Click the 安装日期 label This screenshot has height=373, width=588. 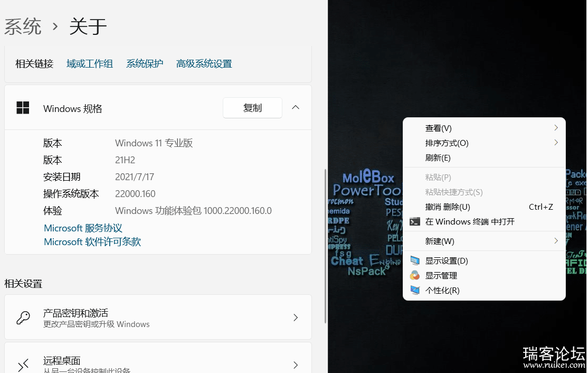tap(62, 177)
